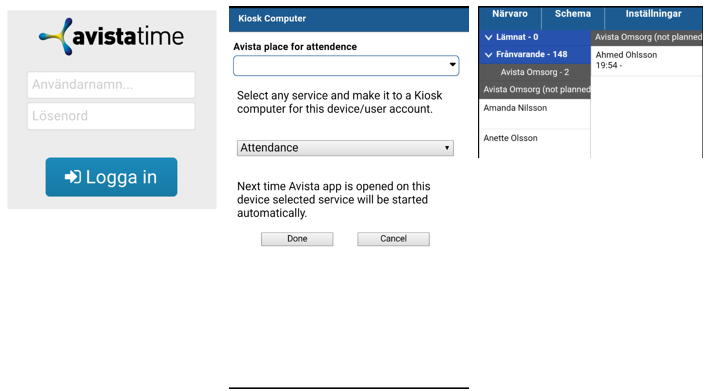Select Amanda Nilsson in the list
The image size is (708, 391).
click(x=535, y=113)
